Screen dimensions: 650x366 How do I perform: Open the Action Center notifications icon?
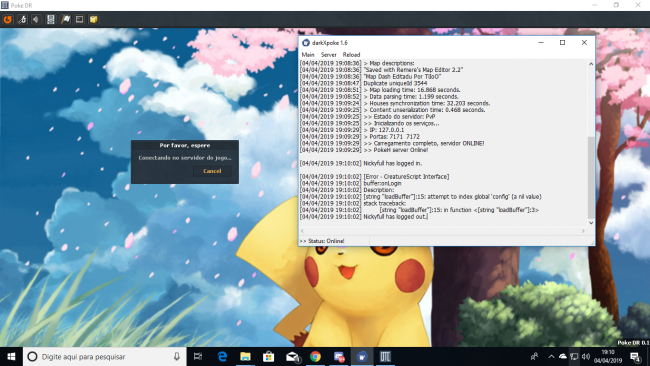(635, 356)
